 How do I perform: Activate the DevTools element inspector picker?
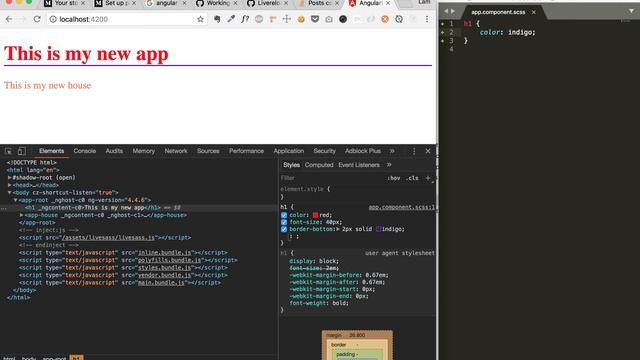8,151
